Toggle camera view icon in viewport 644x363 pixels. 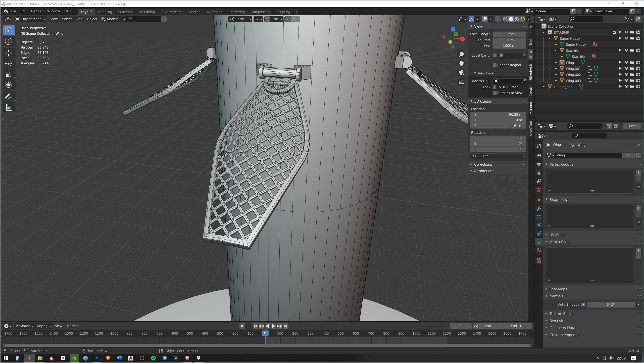[x=461, y=73]
